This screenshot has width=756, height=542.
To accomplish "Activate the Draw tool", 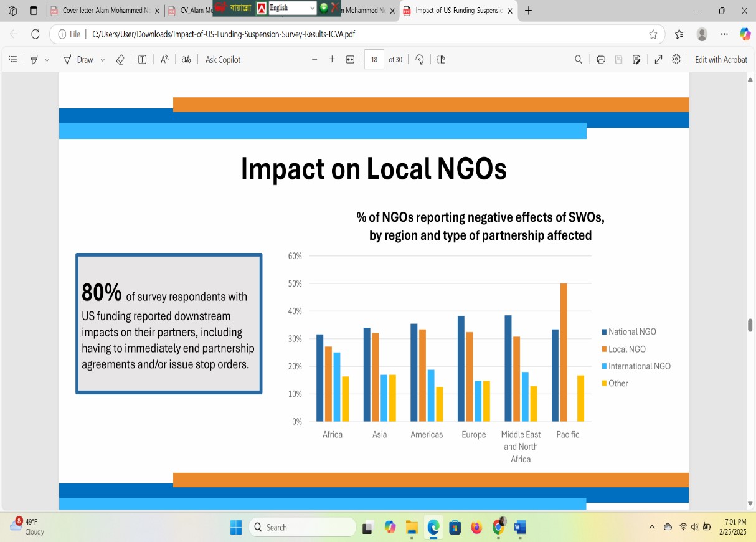I will point(78,60).
